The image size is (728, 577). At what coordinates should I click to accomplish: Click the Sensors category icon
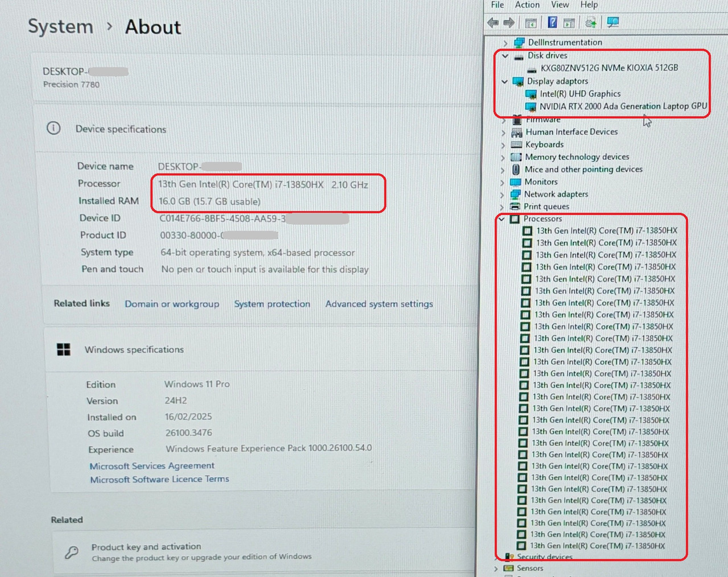click(508, 568)
